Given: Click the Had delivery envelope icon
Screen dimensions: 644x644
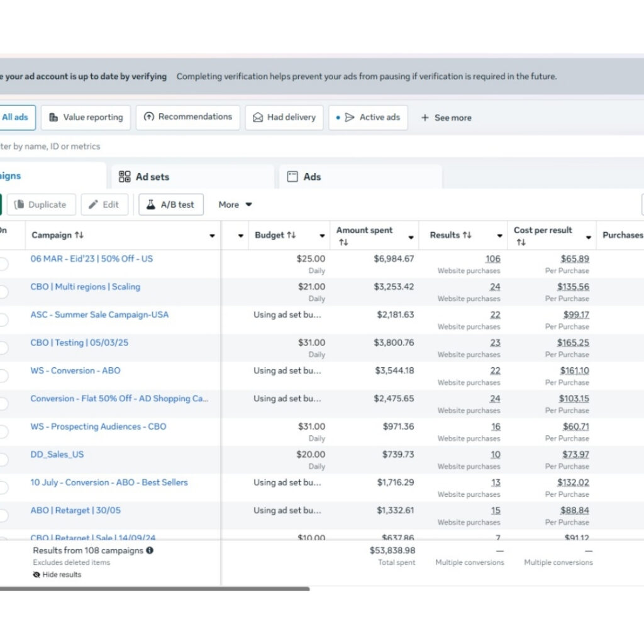Looking at the screenshot, I should pyautogui.click(x=258, y=118).
